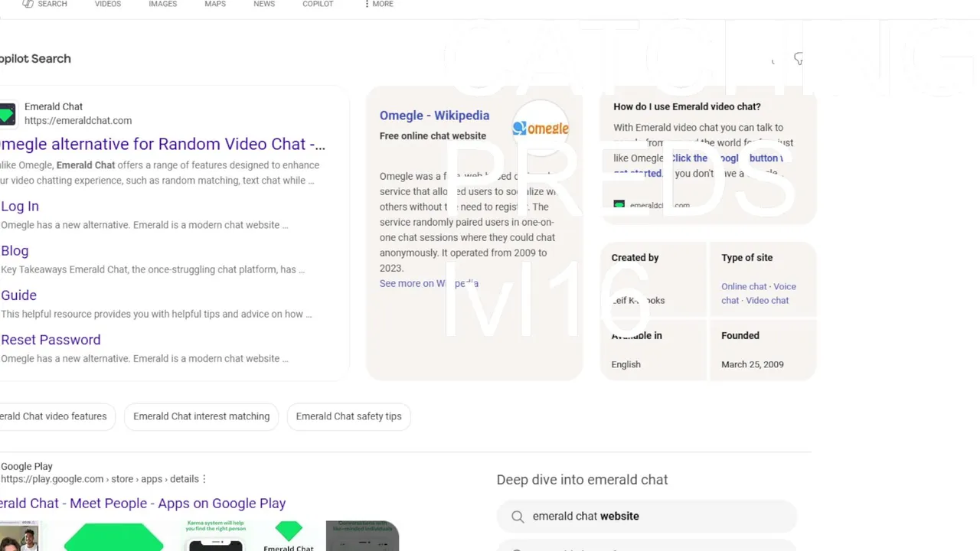
Task: Open the Log In sitelink
Action: click(x=20, y=206)
